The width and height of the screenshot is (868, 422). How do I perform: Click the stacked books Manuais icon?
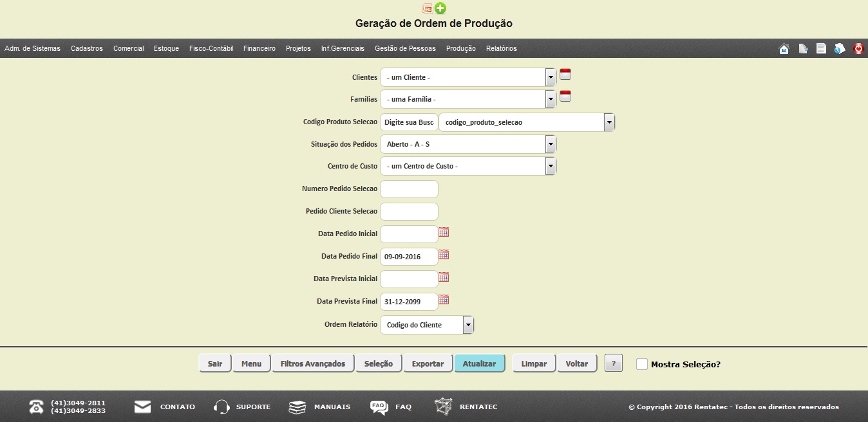point(297,407)
